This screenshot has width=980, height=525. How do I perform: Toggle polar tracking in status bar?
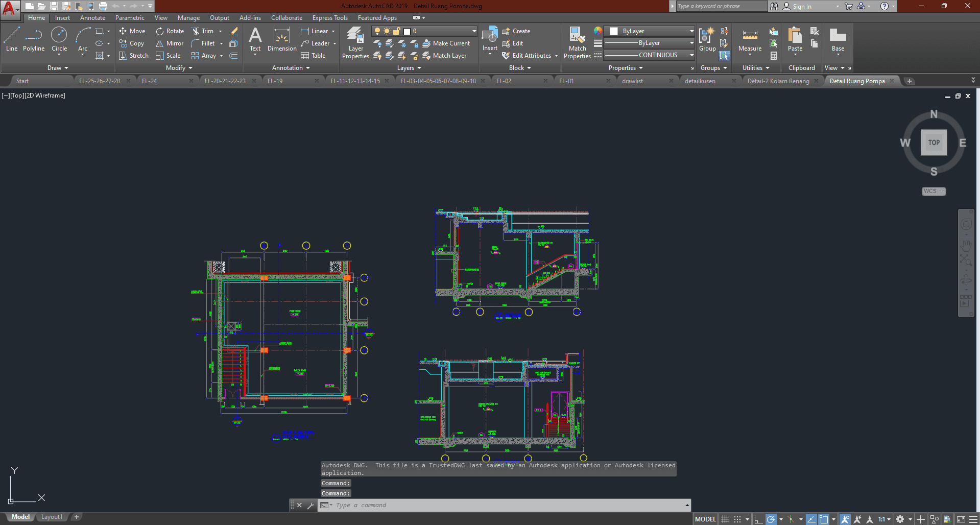(x=771, y=519)
